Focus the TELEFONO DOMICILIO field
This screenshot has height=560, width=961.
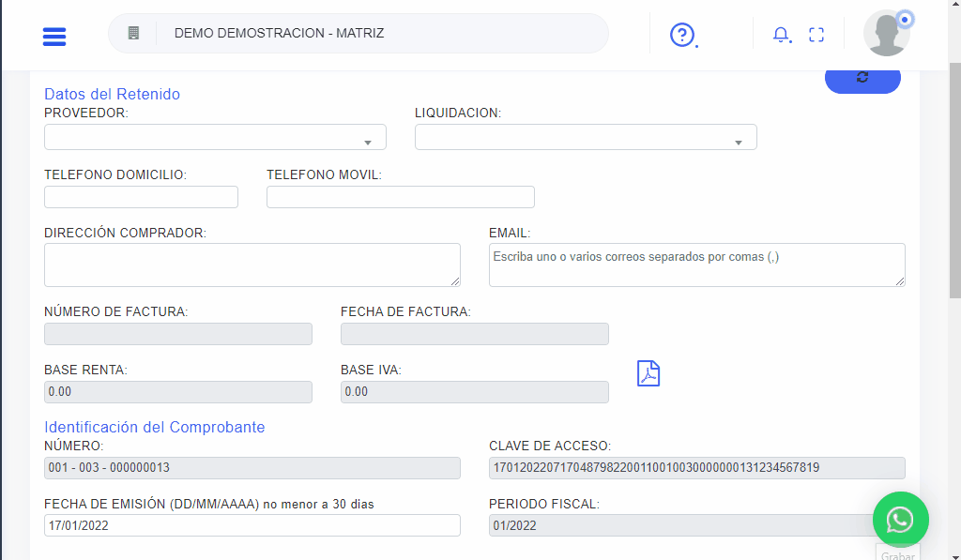[x=141, y=197]
